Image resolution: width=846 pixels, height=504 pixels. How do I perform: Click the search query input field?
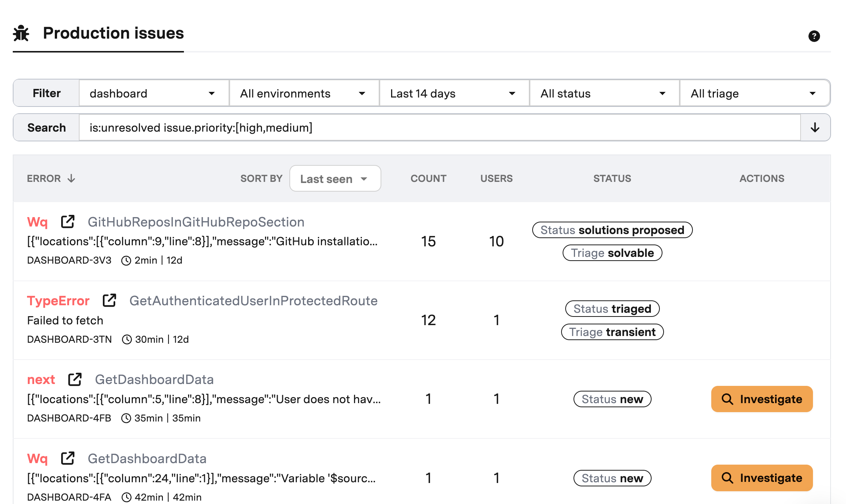pos(439,127)
